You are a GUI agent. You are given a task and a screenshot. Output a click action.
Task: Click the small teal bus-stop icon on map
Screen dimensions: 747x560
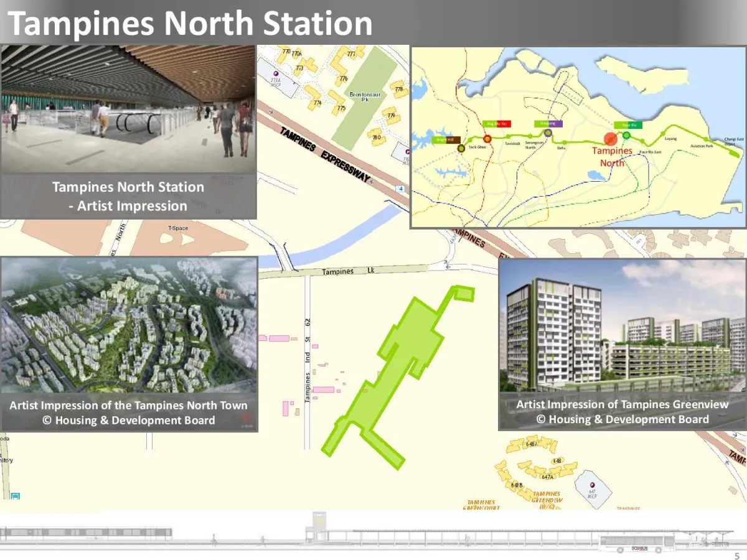(15, 496)
